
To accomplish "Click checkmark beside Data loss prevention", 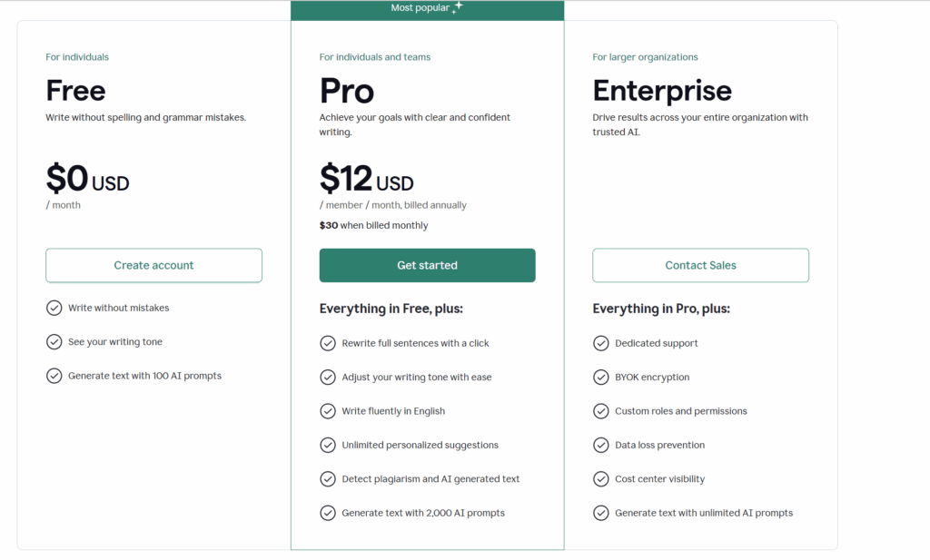I will 601,445.
